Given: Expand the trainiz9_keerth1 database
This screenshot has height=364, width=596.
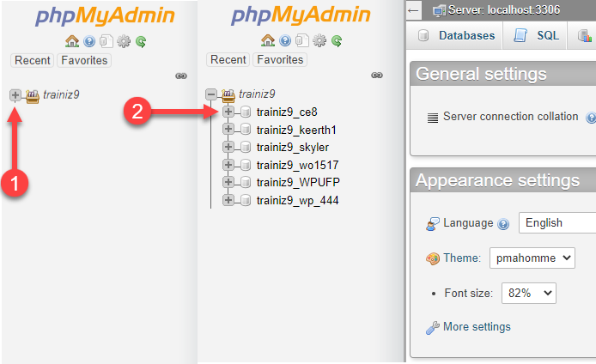Looking at the screenshot, I should point(228,129).
